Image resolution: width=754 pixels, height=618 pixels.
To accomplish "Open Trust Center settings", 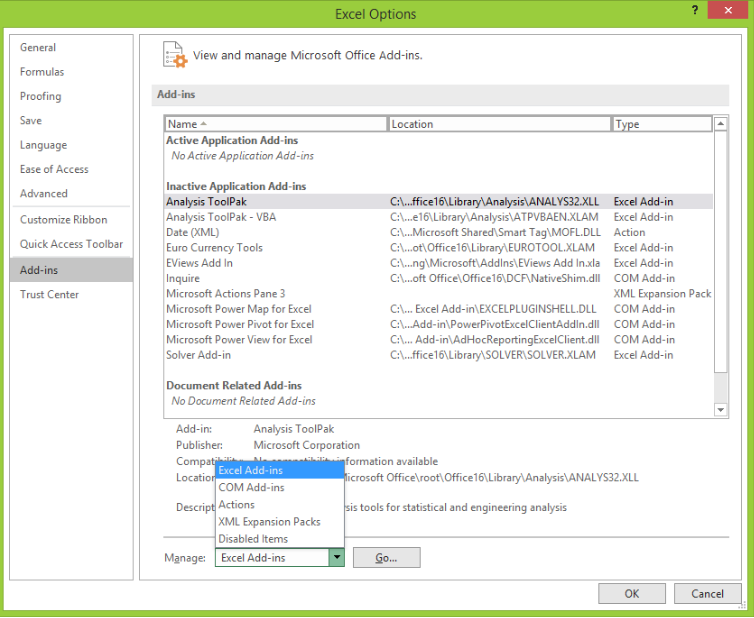I will 71,294.
